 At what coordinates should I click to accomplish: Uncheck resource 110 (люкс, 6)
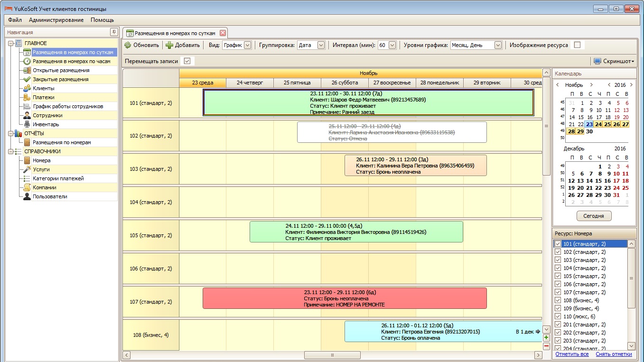click(x=558, y=316)
